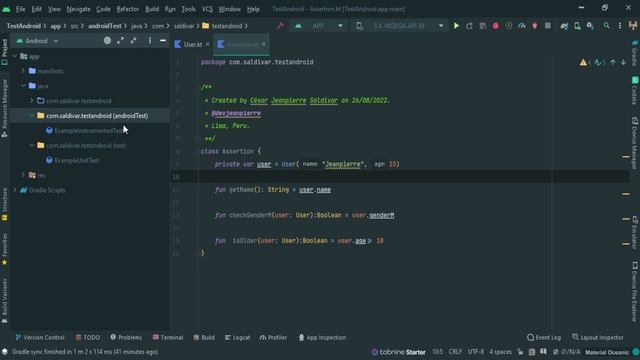Close the User.kt tab
Image resolution: width=640 pixels, height=360 pixels.
[x=208, y=44]
